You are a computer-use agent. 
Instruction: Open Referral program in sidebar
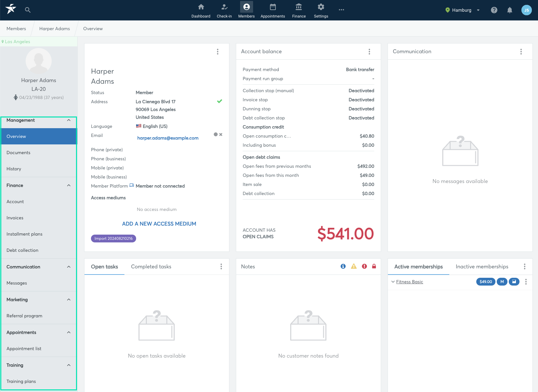click(x=39, y=316)
